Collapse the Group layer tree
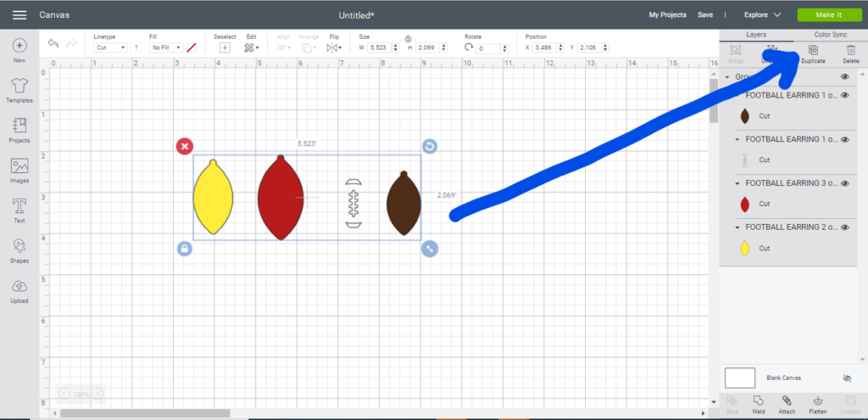 tap(727, 77)
